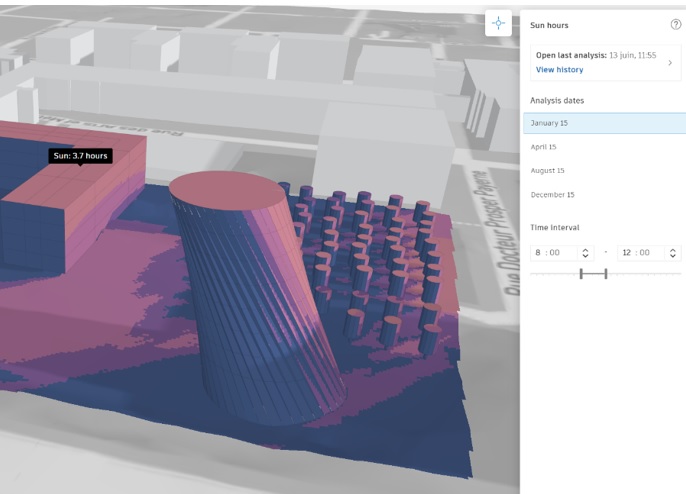Open the Sun hours help icon
This screenshot has width=686, height=494.
(x=676, y=25)
